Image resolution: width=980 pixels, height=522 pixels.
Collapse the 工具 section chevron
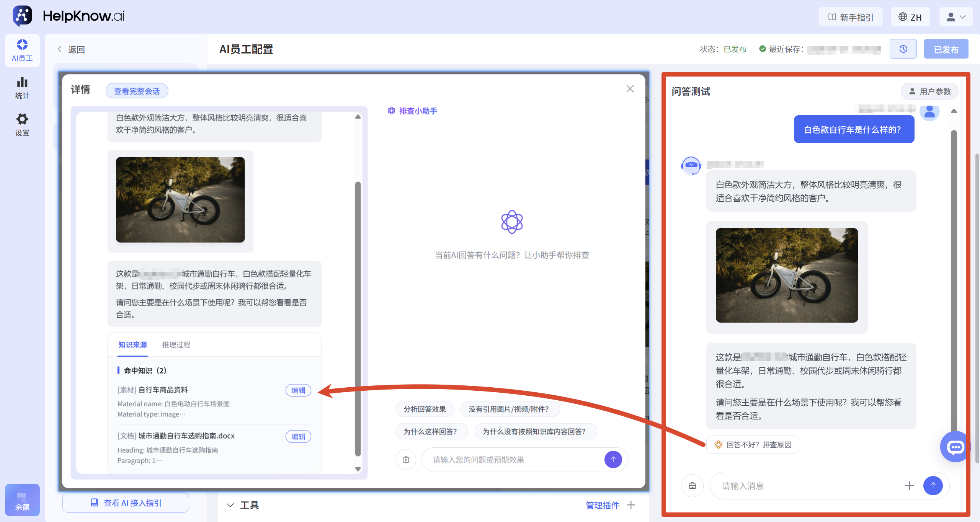(230, 505)
